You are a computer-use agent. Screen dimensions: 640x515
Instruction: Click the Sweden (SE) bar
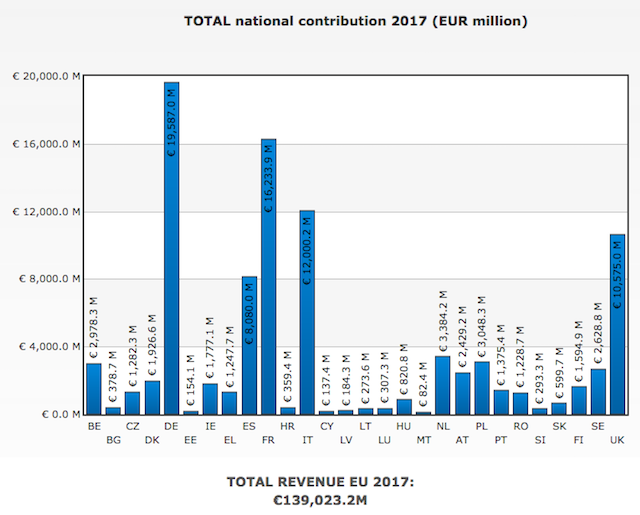[x=598, y=391]
